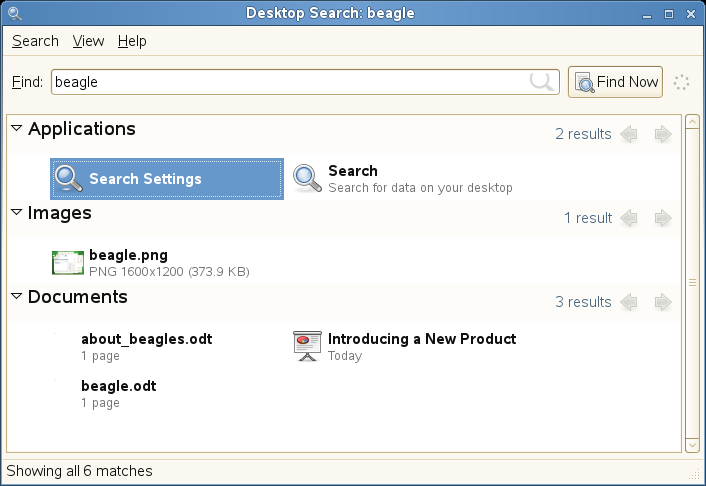The image size is (706, 486).
Task: Click the scrollbar up arrow
Action: [x=692, y=122]
